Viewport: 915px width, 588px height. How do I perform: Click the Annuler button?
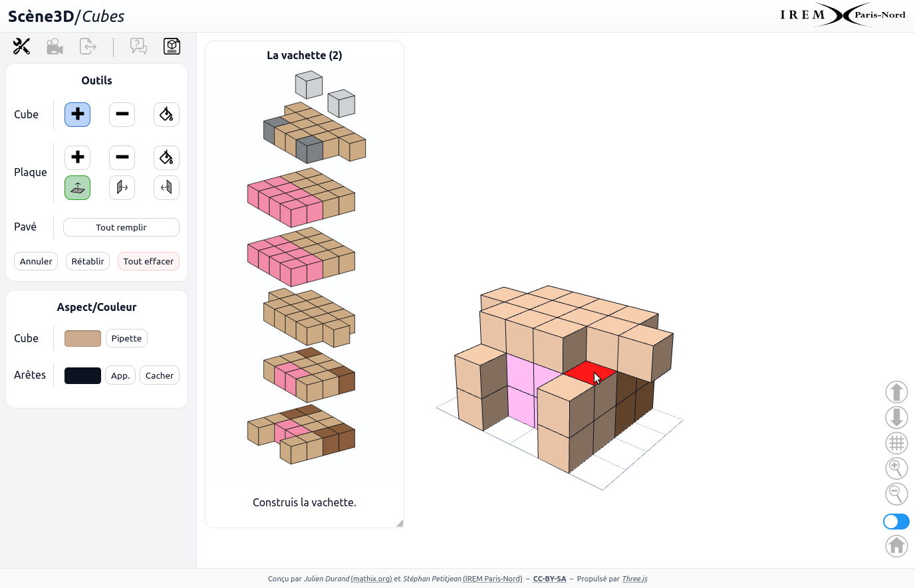coord(36,261)
